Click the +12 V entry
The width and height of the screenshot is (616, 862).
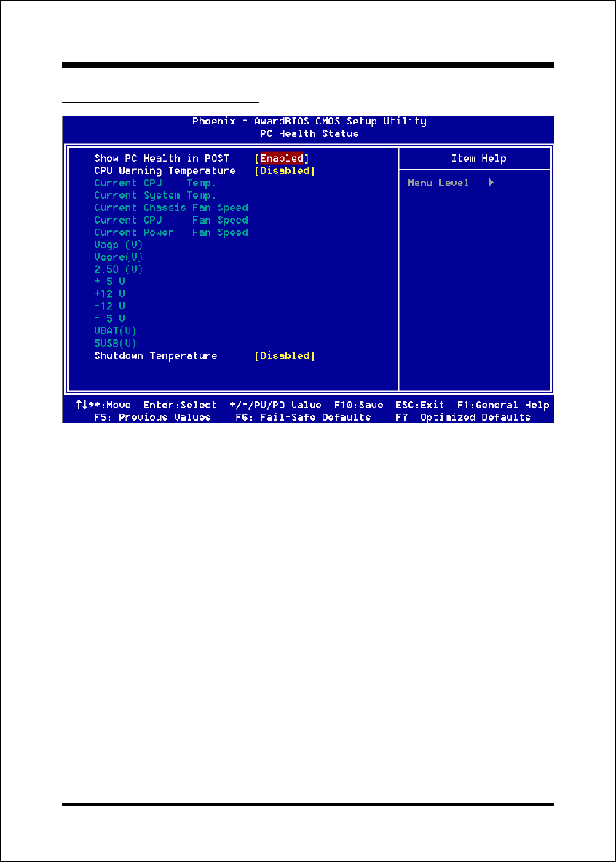(109, 294)
